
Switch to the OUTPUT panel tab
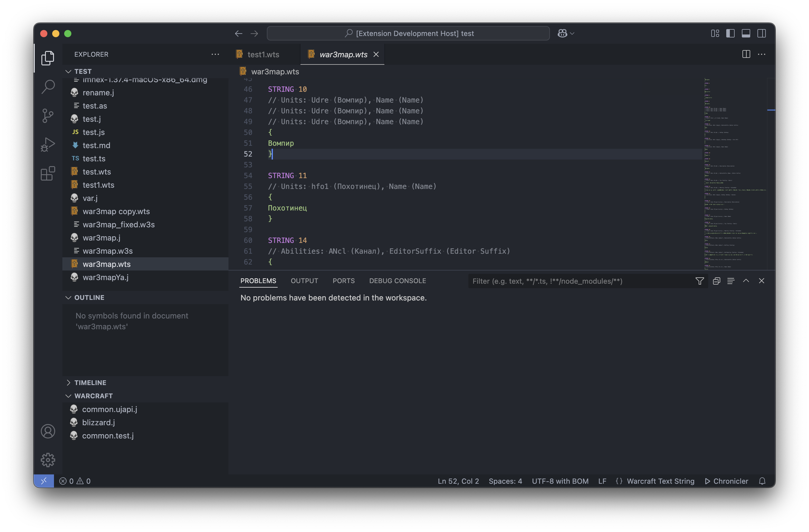[x=304, y=281]
